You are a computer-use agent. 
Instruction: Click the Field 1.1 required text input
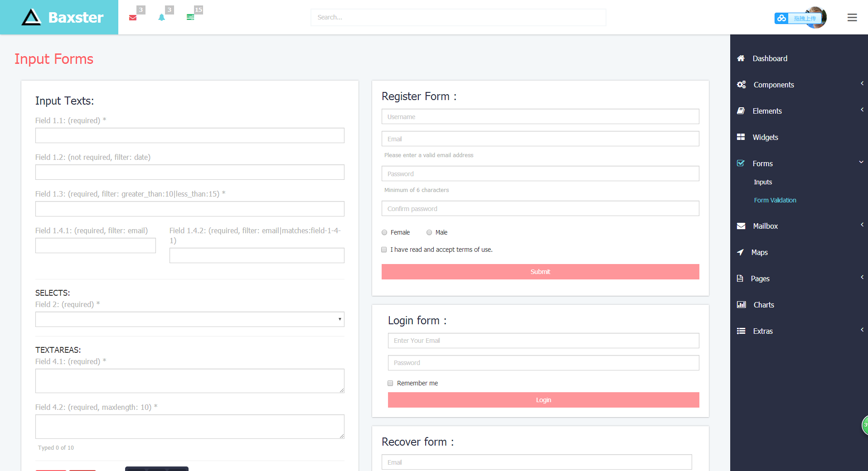pyautogui.click(x=190, y=135)
